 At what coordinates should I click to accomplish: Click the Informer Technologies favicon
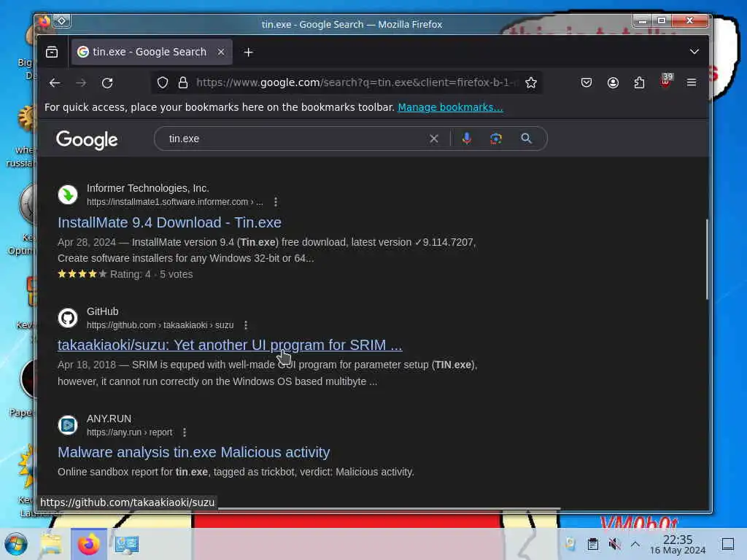pos(68,195)
